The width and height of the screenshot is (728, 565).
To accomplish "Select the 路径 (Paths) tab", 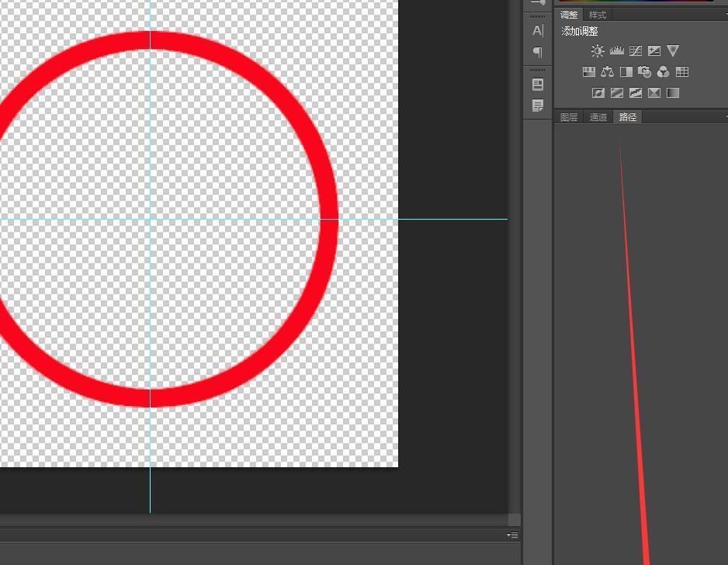I will [627, 117].
